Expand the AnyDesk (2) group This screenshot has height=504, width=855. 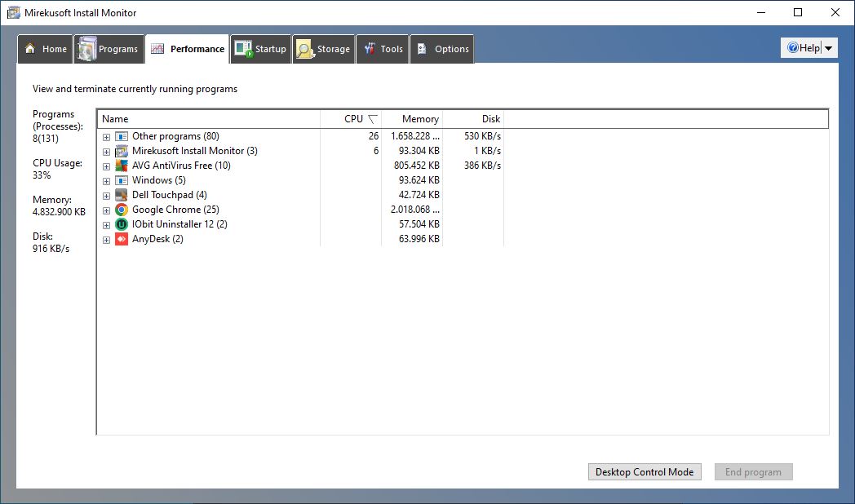[x=106, y=241]
